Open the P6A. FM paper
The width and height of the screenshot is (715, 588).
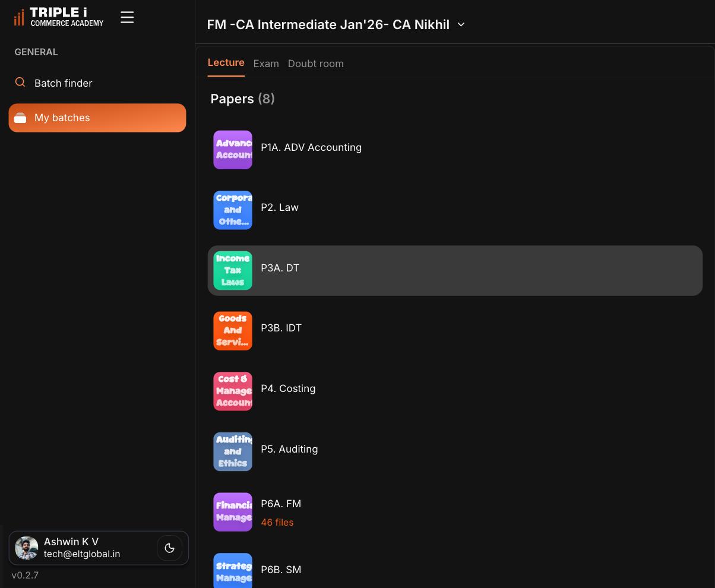tap(455, 512)
